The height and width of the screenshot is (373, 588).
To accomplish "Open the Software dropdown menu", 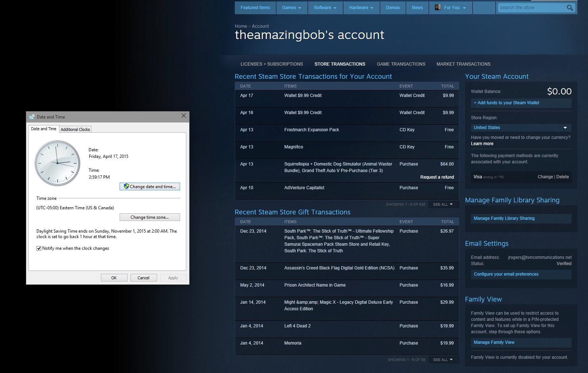I will 325,8.
